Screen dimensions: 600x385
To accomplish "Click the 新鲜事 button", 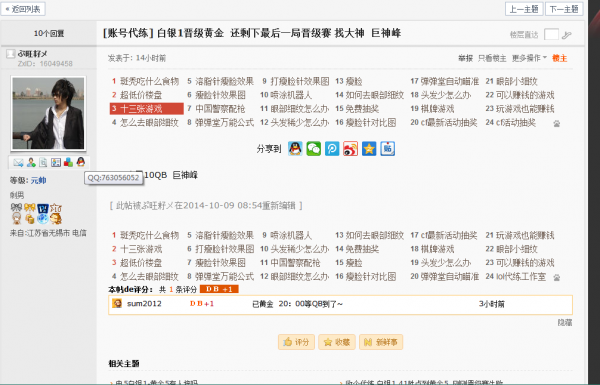I will [381, 342].
